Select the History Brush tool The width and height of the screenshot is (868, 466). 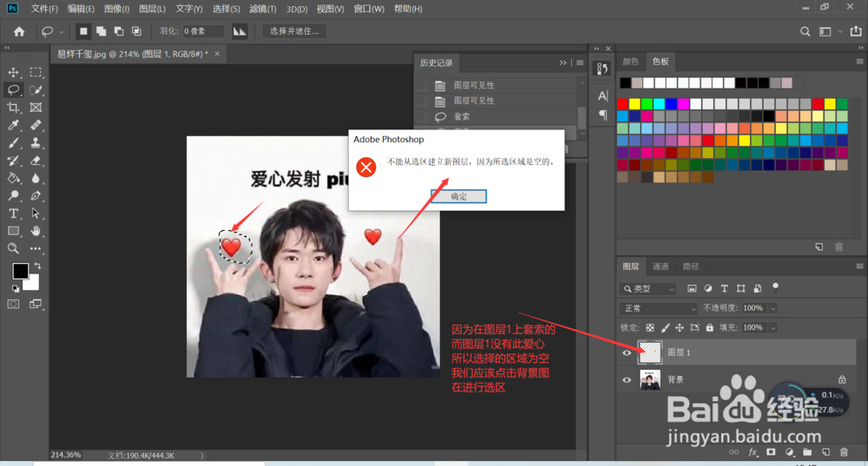[x=13, y=161]
